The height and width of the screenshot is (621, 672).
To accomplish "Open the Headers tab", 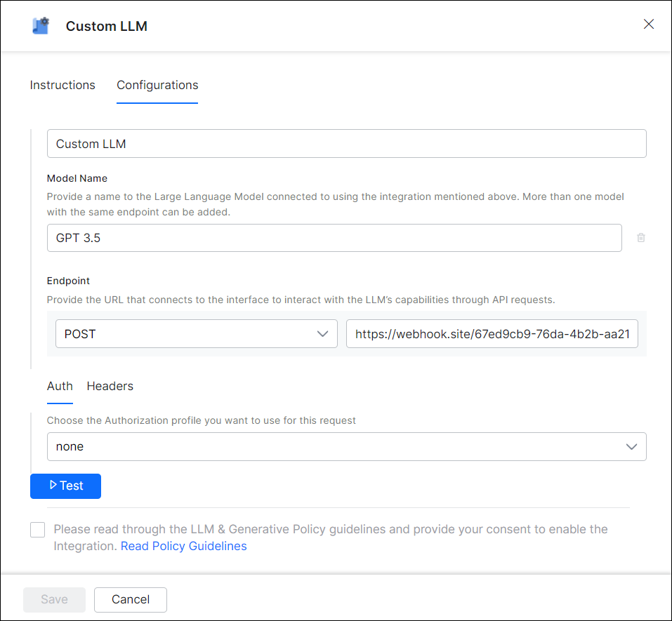I will (x=110, y=386).
